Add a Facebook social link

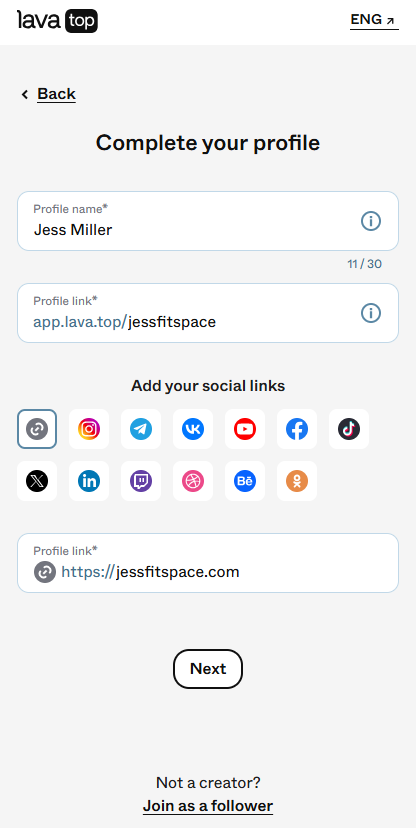click(x=297, y=429)
